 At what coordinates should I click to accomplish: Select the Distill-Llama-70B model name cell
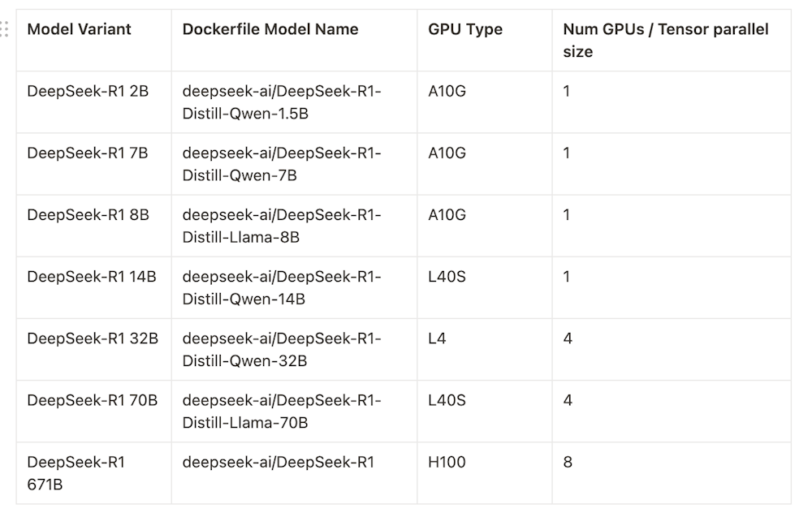click(294, 412)
